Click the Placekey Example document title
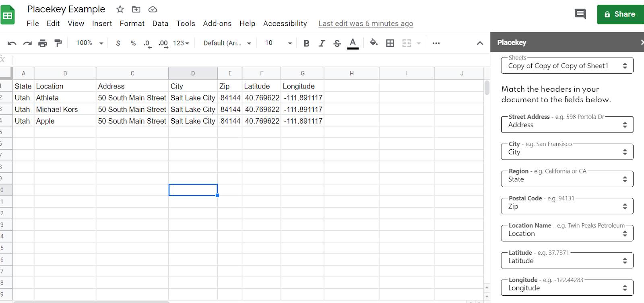This screenshot has height=303, width=644. point(66,9)
